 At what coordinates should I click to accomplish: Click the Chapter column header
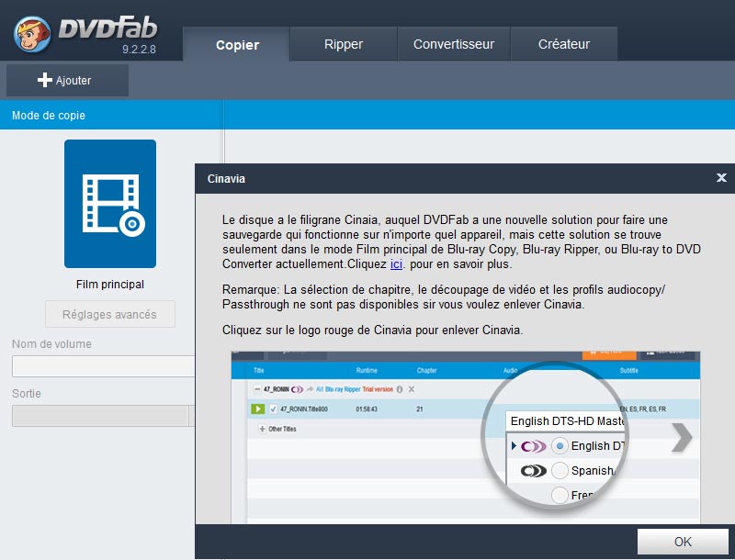click(426, 370)
